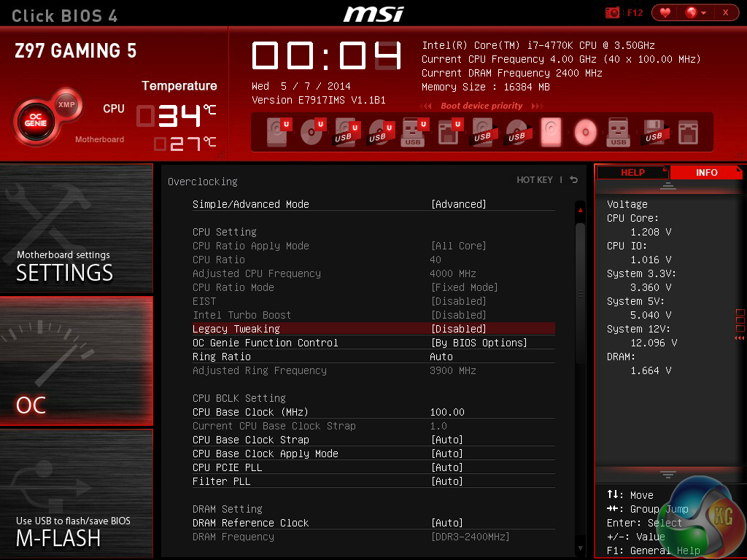Click the left arrows beside Boot device priority

click(425, 106)
